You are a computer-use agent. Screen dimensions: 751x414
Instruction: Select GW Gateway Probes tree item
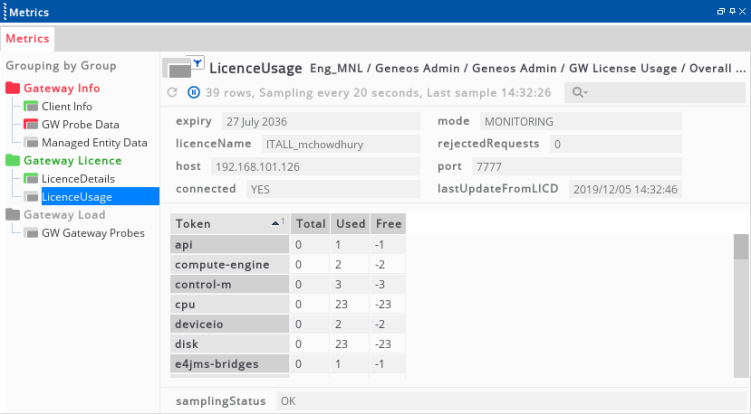tap(92, 233)
